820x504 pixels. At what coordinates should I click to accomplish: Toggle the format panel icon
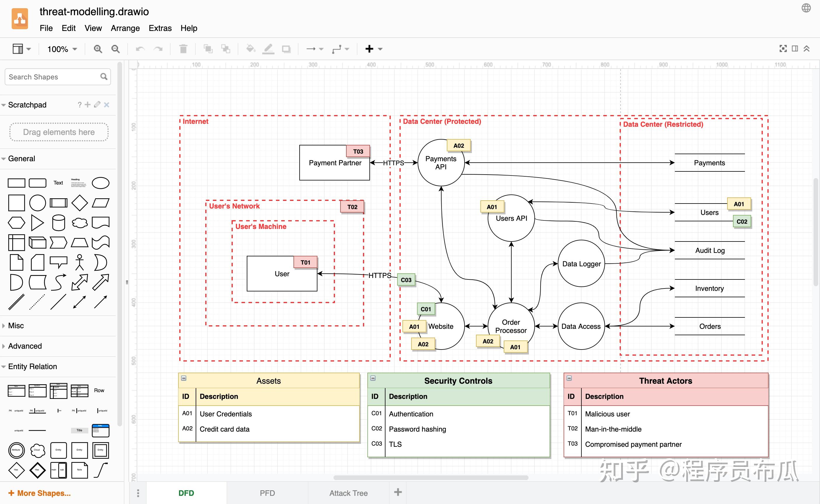click(x=795, y=49)
